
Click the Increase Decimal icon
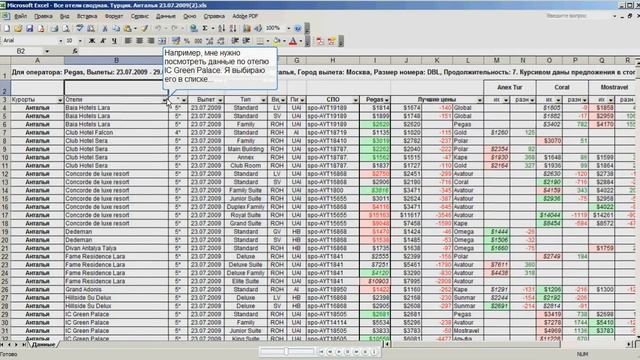pyautogui.click(x=210, y=41)
